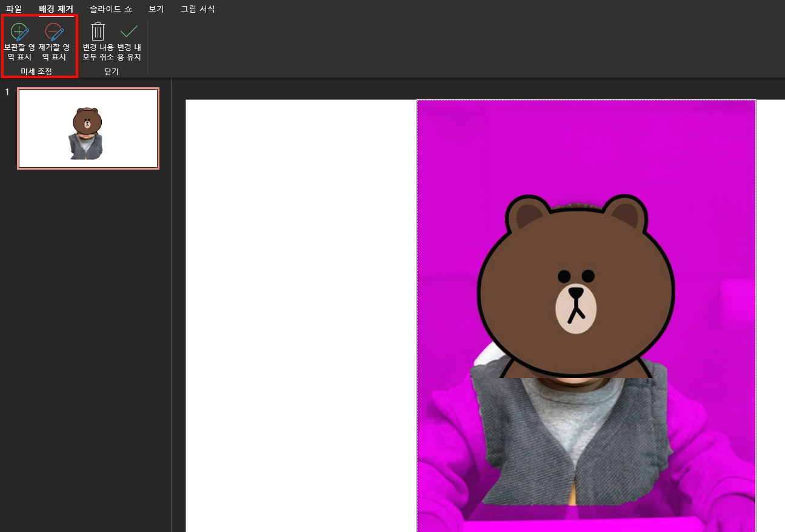Image resolution: width=785 pixels, height=532 pixels.
Task: Click the 미세 조정 group label
Action: click(36, 71)
